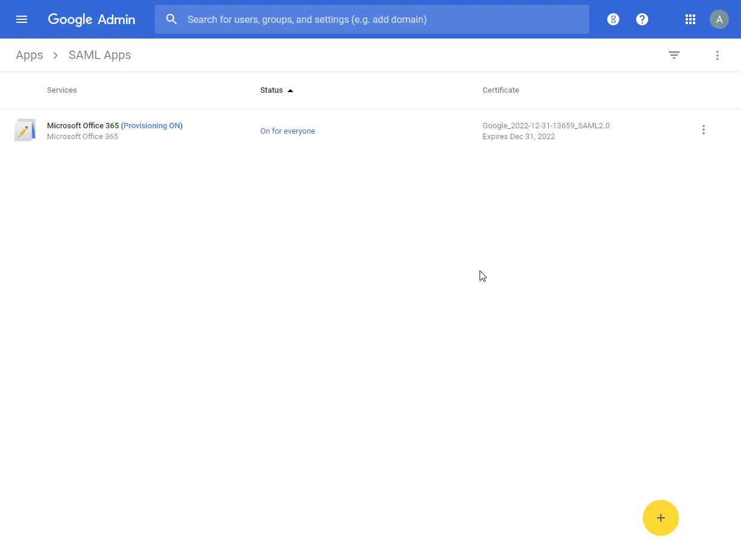Click the Microsoft Office 365 subtitle text
The image size is (741, 560).
(x=83, y=137)
